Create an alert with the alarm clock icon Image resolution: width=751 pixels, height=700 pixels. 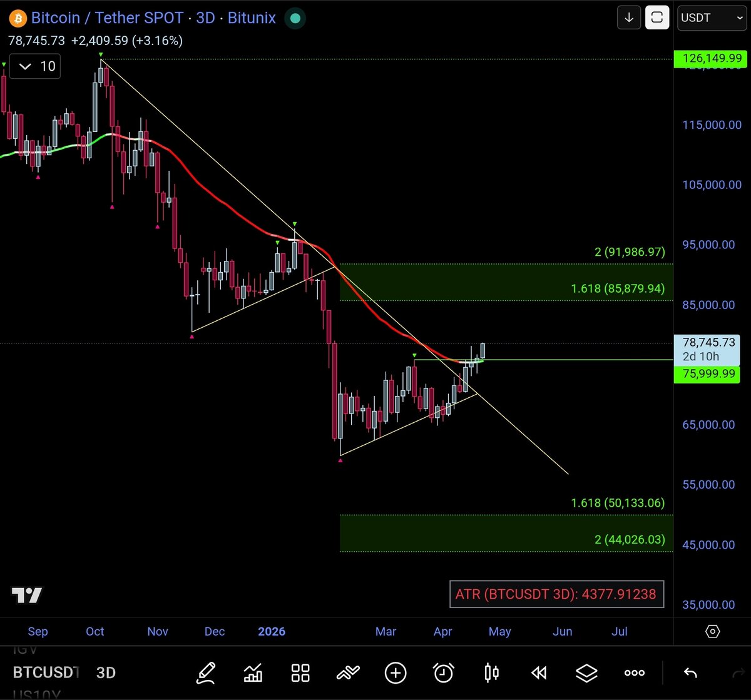[x=443, y=672]
